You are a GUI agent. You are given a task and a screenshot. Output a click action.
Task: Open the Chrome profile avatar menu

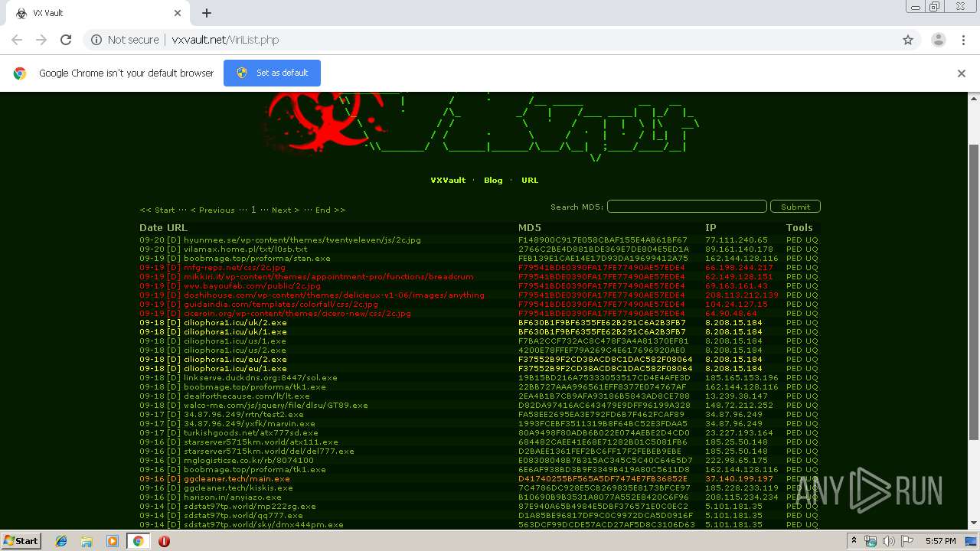tap(939, 40)
